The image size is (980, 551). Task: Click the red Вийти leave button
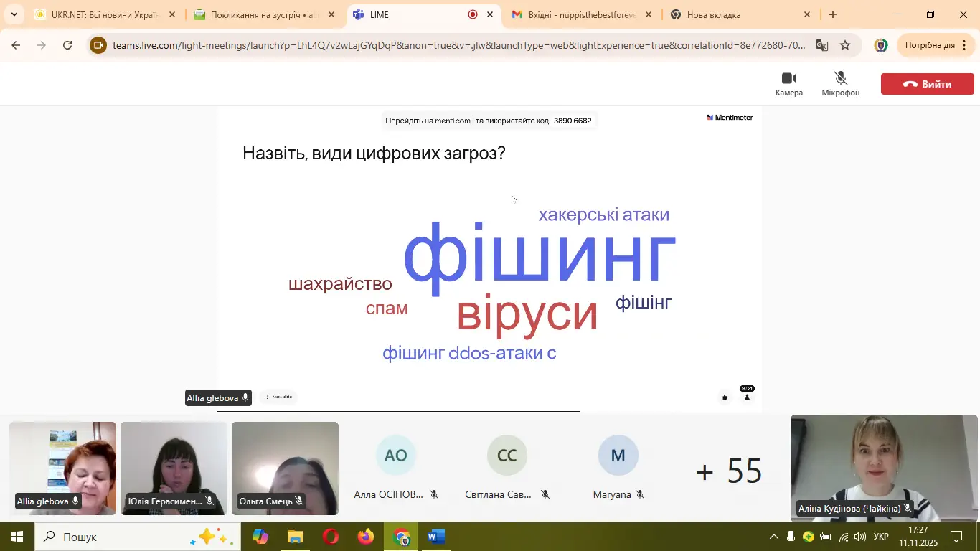click(927, 84)
